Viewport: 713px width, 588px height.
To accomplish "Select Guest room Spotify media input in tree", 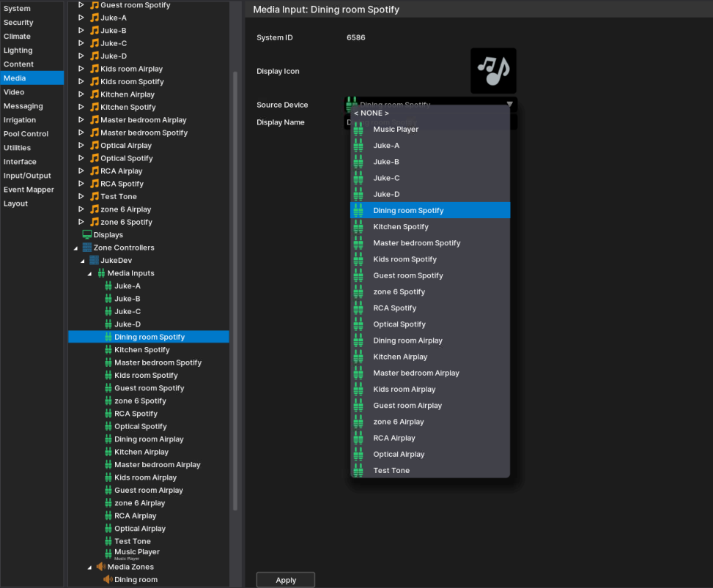I will (149, 388).
